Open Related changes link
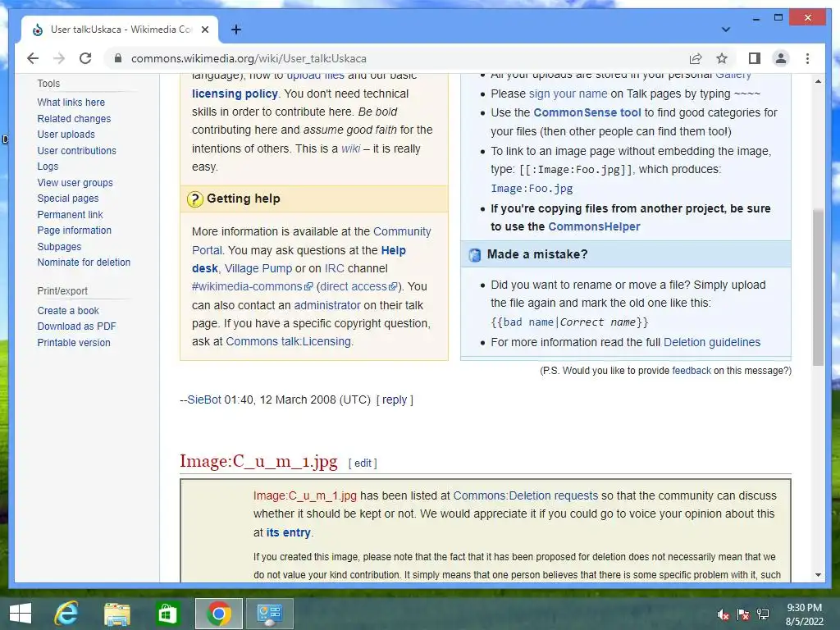Screen dimensions: 840x630 click(x=74, y=118)
